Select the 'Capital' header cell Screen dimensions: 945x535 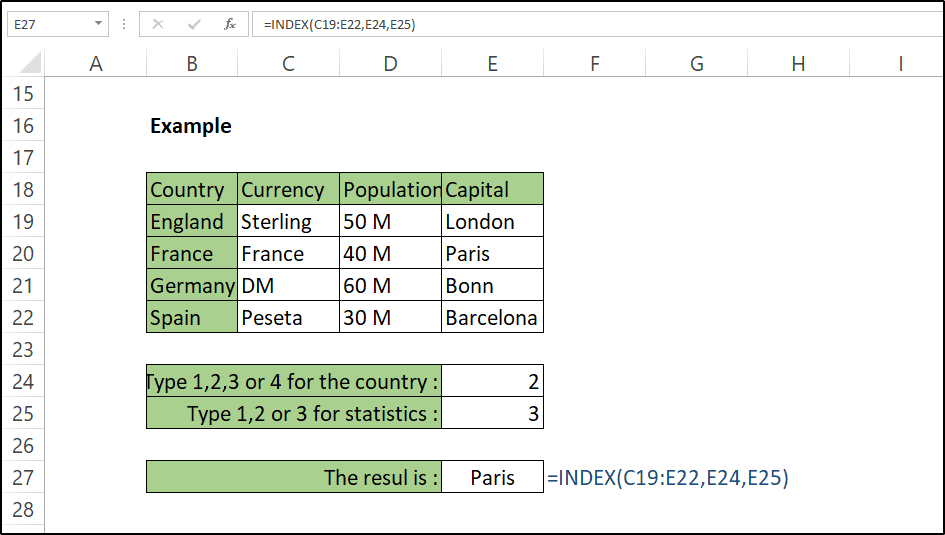pos(492,189)
